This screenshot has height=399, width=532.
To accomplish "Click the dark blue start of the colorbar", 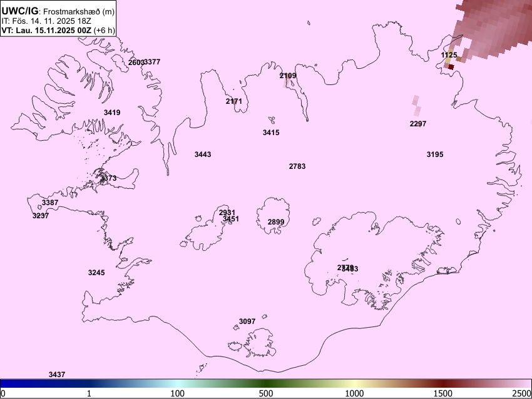I will coord(7,384).
